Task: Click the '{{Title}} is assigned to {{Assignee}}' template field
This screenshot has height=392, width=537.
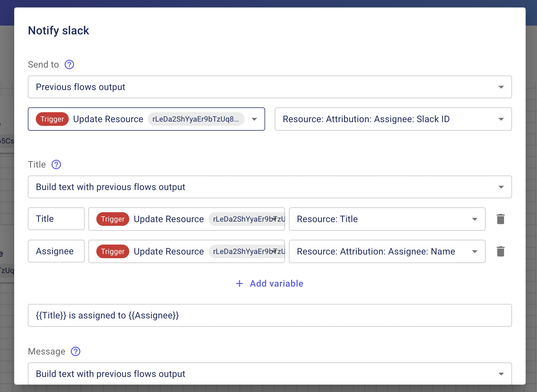Action: point(270,315)
